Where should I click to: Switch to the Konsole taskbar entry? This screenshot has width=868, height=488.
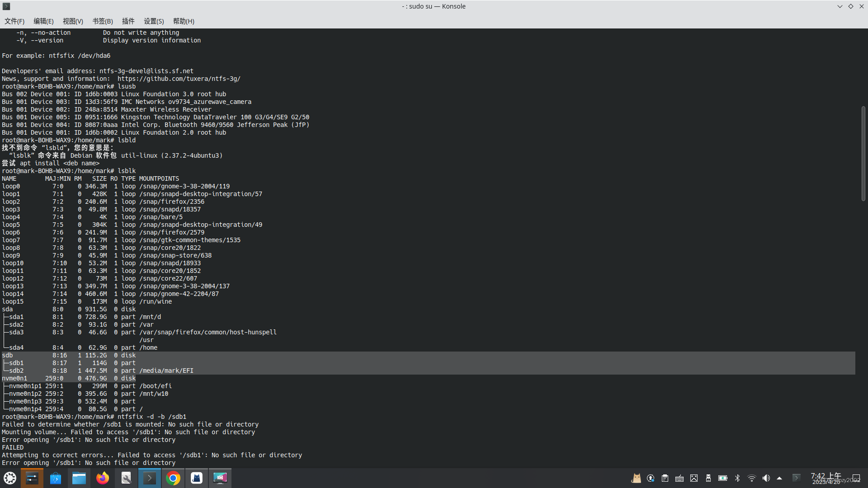(150, 478)
